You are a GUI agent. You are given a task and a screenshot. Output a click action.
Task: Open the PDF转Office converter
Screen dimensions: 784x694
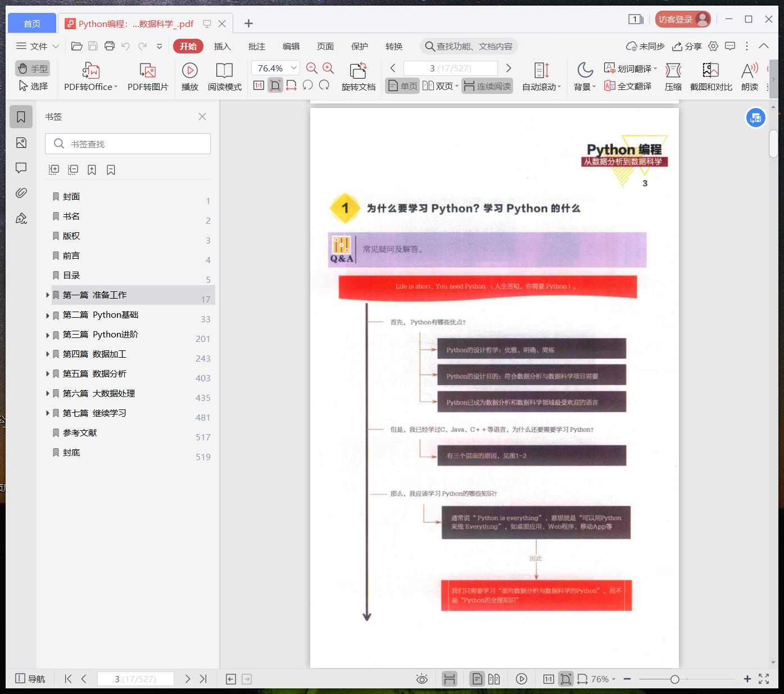click(90, 76)
